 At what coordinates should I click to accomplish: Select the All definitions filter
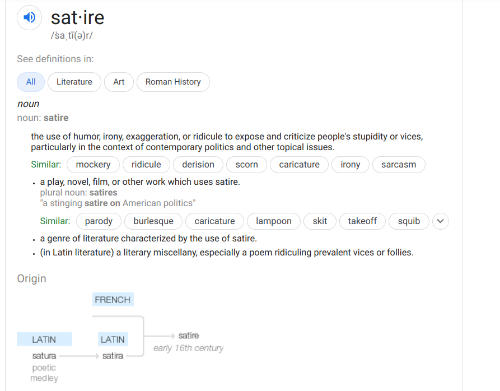pos(31,82)
